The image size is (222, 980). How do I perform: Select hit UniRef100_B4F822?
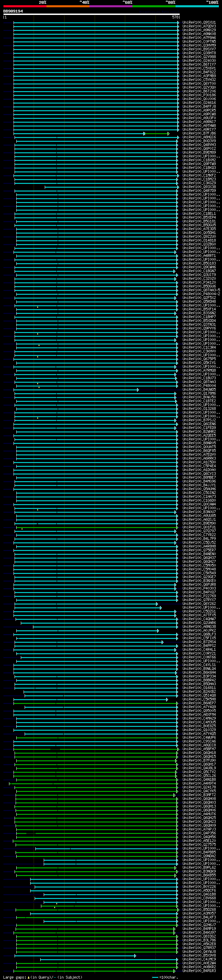199,72
